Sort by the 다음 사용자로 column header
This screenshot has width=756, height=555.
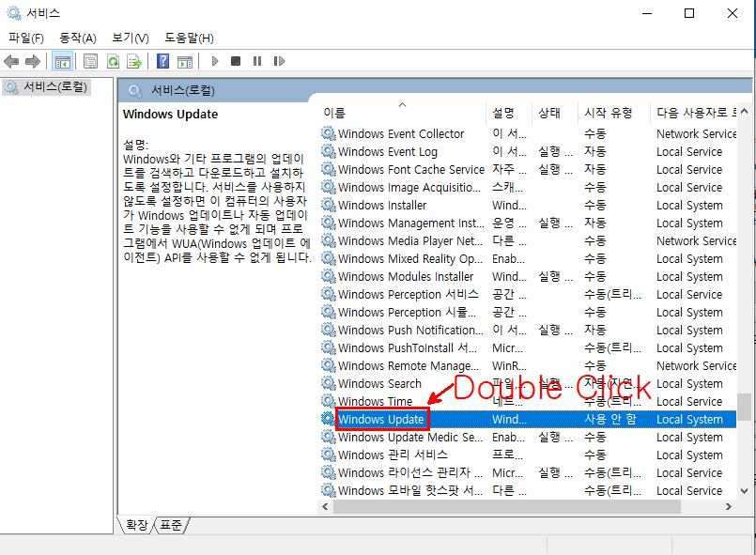pos(694,113)
